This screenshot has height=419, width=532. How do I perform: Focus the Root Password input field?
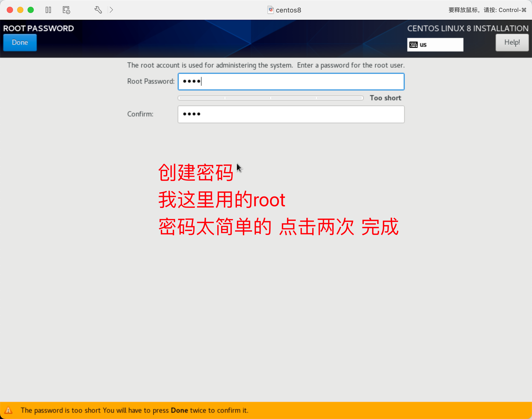pyautogui.click(x=291, y=82)
